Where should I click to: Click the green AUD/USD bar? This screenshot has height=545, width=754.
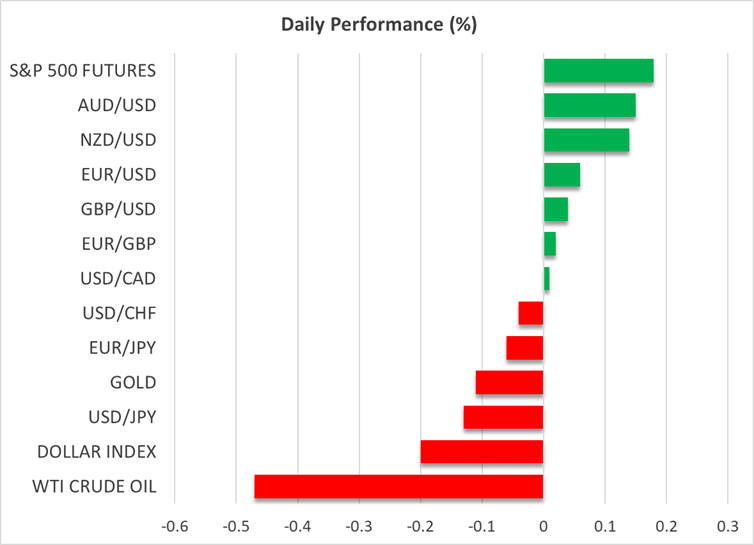click(x=589, y=106)
